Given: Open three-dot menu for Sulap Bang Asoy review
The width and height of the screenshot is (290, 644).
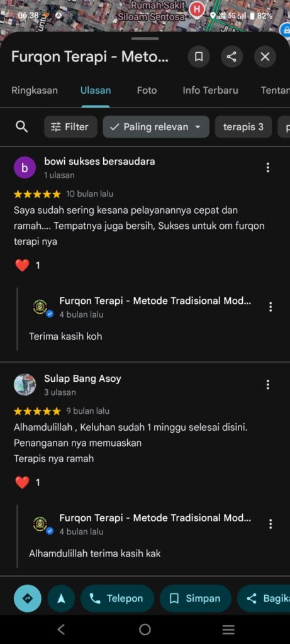Looking at the screenshot, I should click(268, 384).
